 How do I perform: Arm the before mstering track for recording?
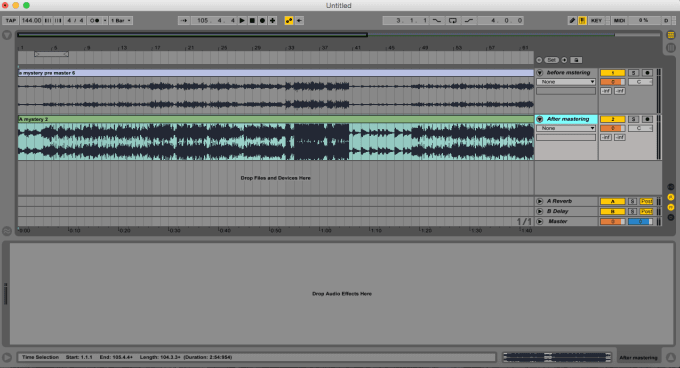click(x=647, y=73)
